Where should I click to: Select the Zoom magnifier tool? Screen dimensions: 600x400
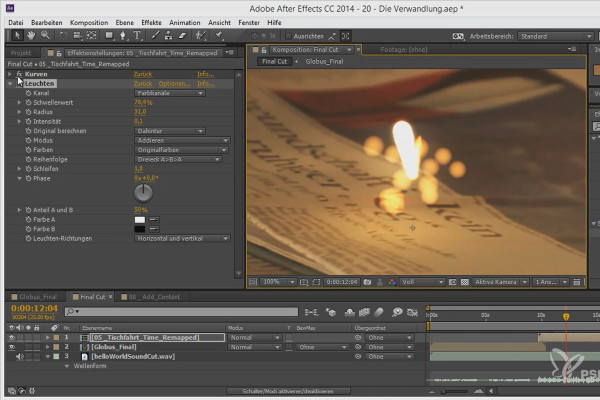(x=46, y=36)
